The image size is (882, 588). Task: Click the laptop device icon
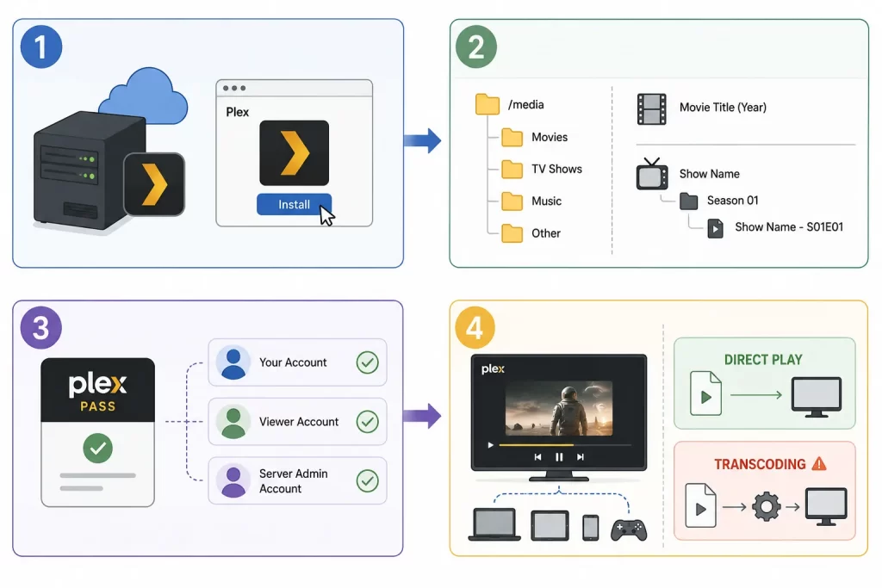click(494, 524)
